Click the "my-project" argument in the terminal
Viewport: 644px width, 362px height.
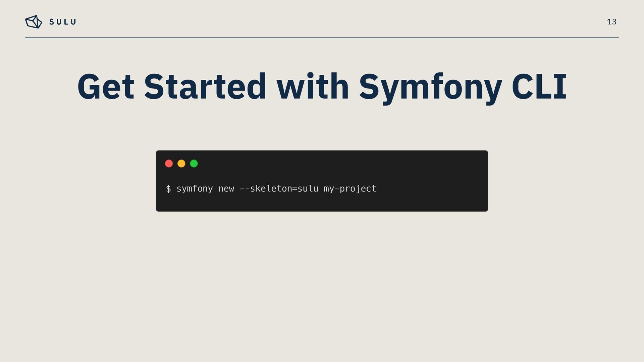pos(350,189)
